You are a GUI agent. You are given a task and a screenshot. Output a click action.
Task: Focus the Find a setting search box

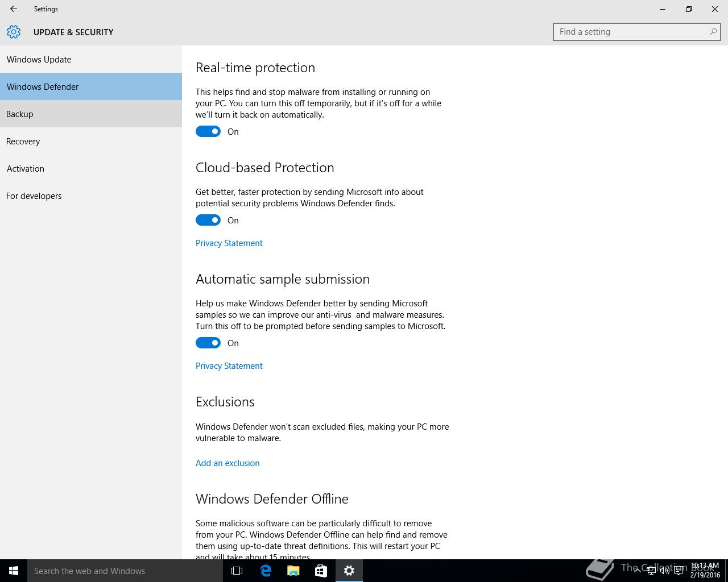click(637, 32)
